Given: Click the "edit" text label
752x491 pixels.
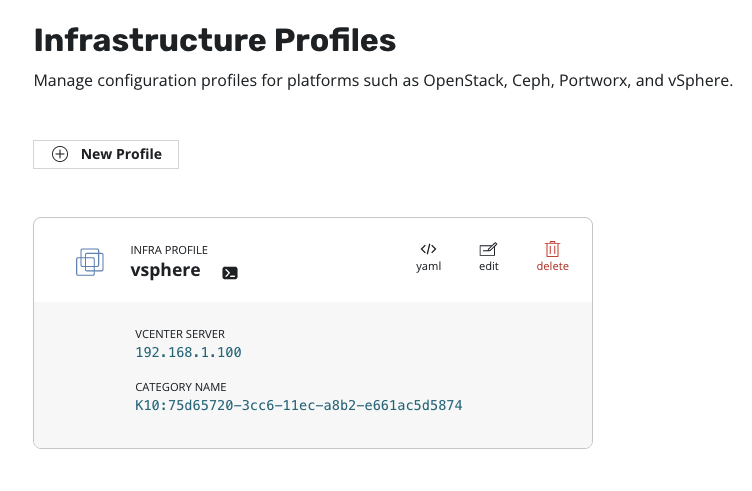Looking at the screenshot, I should [x=488, y=267].
